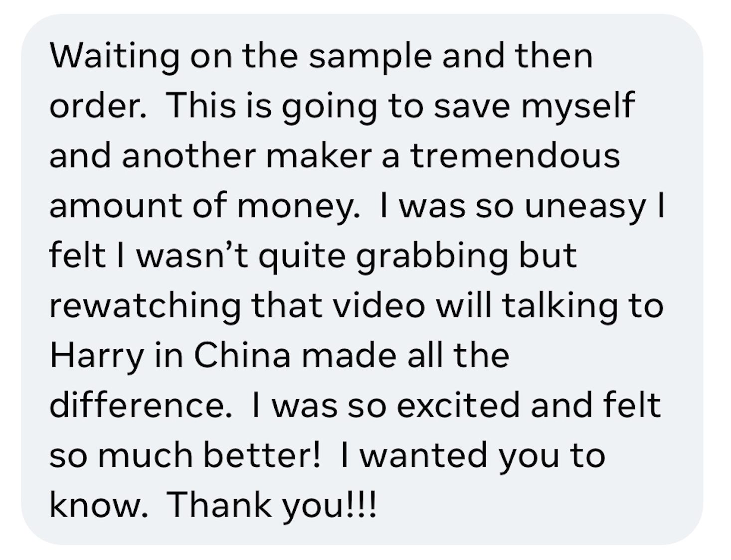This screenshot has width=731, height=560.
Task: Click the word "maker" in the message
Action: point(320,155)
